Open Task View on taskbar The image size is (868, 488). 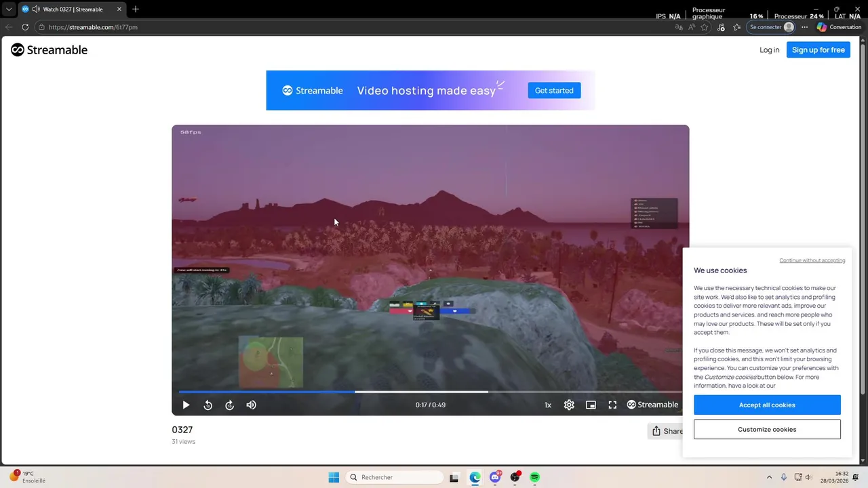[x=454, y=477]
